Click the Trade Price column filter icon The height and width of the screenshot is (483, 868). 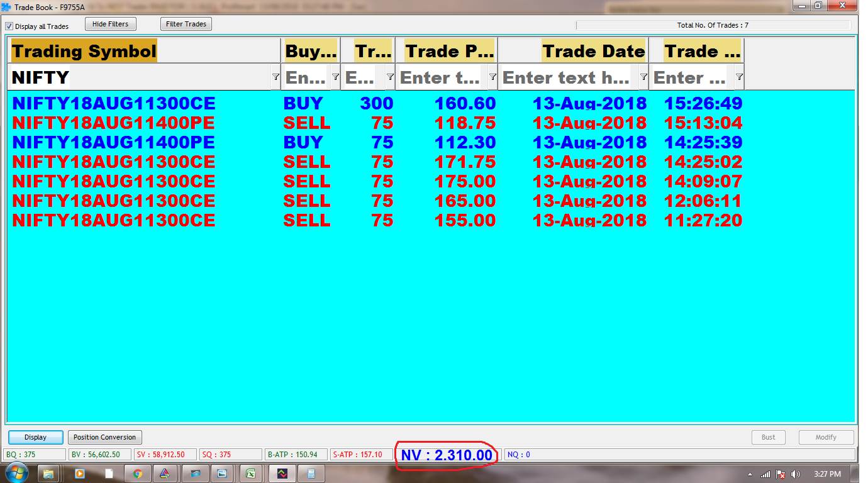pos(492,77)
